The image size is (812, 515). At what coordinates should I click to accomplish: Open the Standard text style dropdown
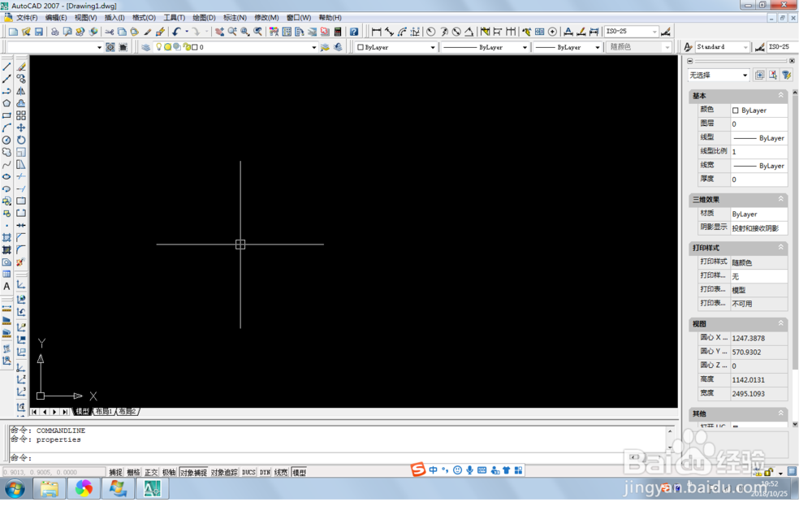pyautogui.click(x=745, y=47)
